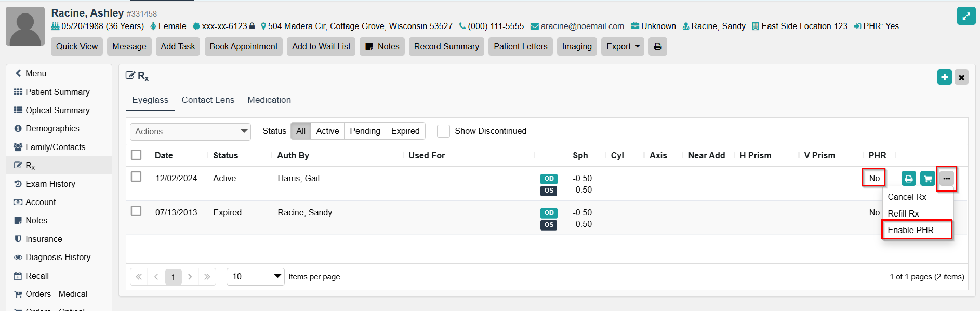Select the 12/02/2024 prescription row checkbox
The image size is (980, 311).
[136, 177]
